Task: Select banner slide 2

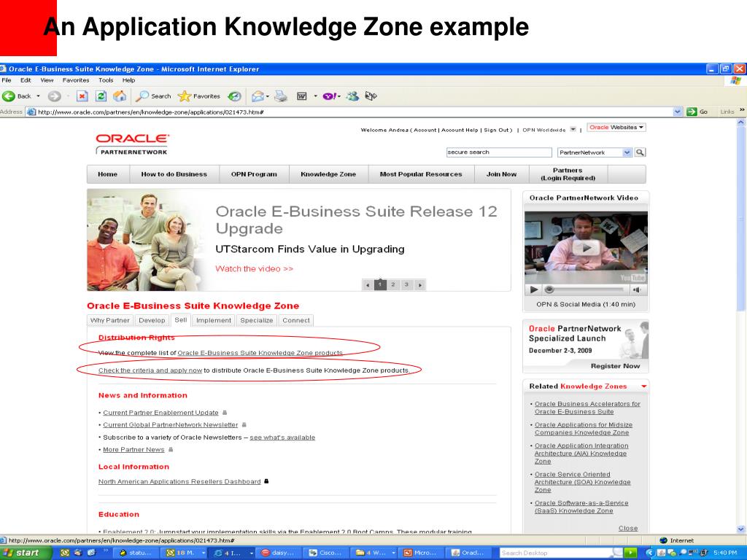Action: click(393, 285)
